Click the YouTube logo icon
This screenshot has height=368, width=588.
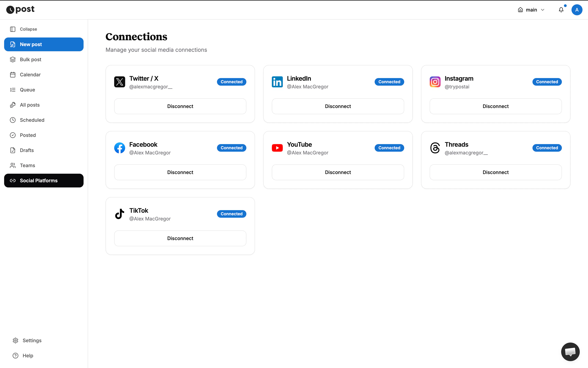[277, 148]
